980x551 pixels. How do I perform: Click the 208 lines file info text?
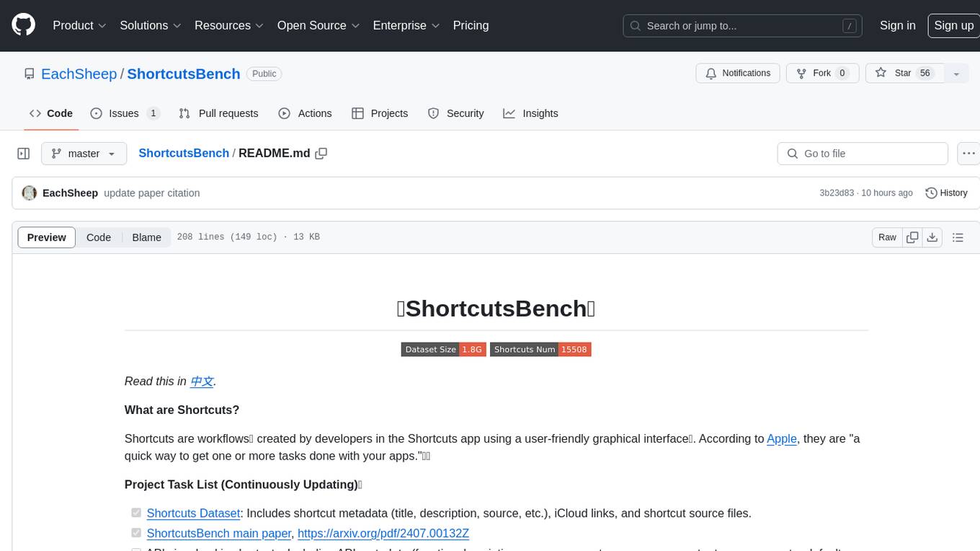tap(248, 237)
